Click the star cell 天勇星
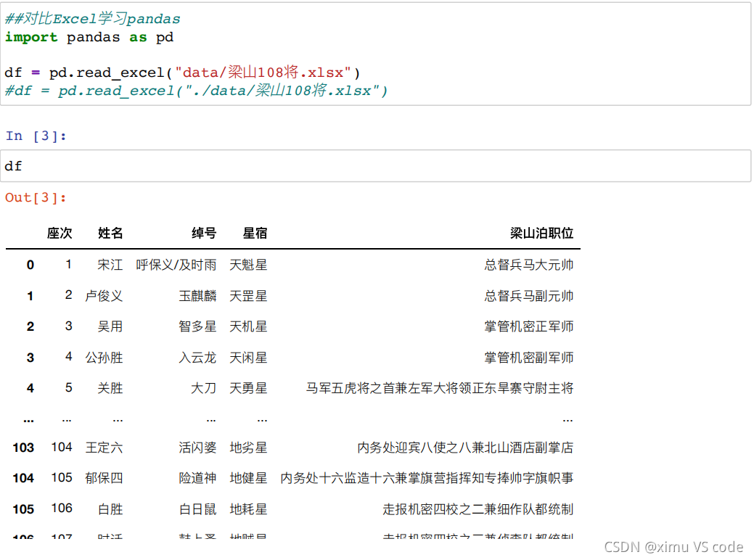This screenshot has height=560, width=754. tap(248, 388)
